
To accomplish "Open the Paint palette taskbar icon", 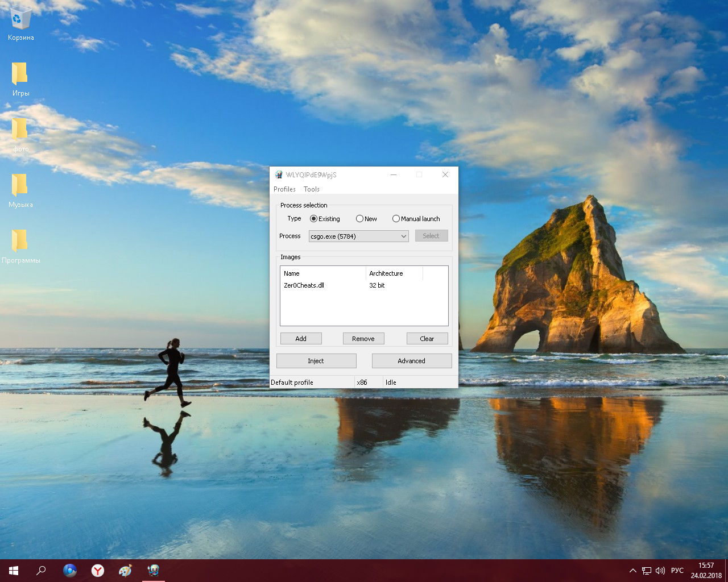I will [125, 570].
